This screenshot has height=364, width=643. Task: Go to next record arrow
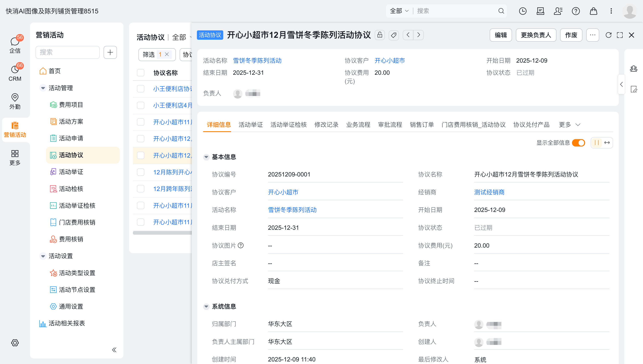pyautogui.click(x=418, y=35)
